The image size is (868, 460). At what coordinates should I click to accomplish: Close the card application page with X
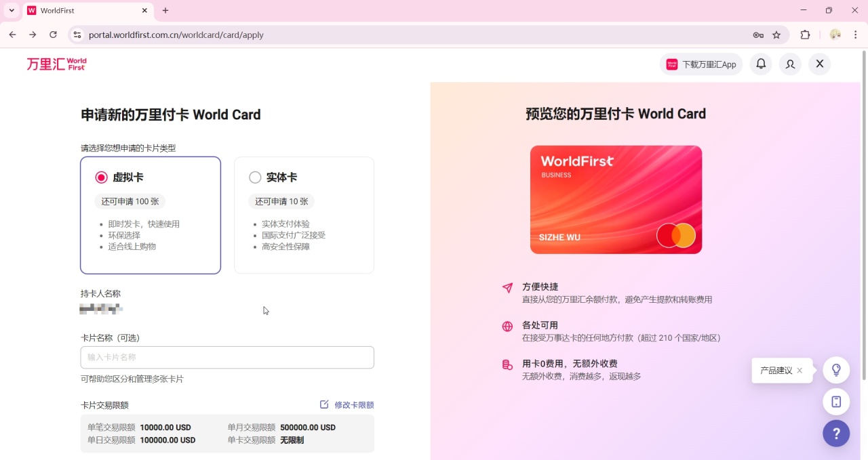click(x=820, y=64)
